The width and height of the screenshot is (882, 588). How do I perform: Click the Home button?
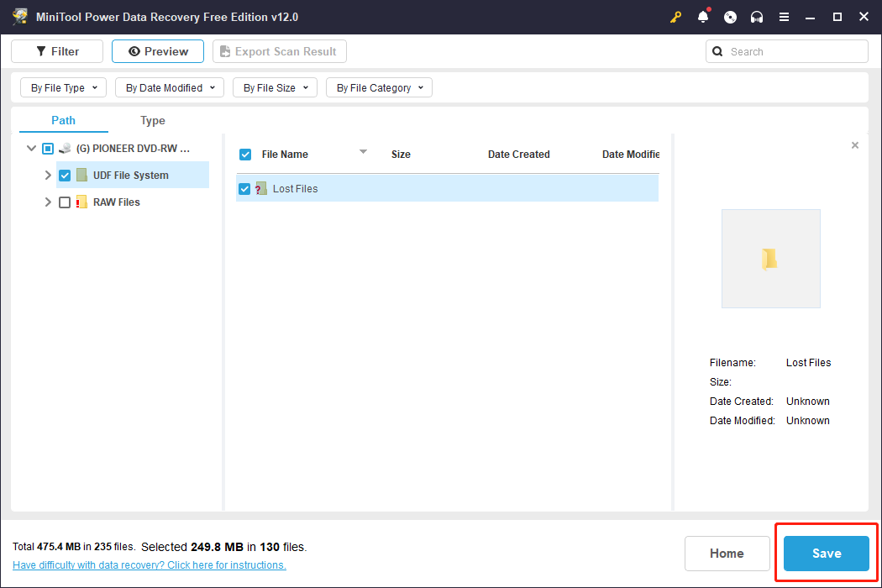(x=727, y=554)
